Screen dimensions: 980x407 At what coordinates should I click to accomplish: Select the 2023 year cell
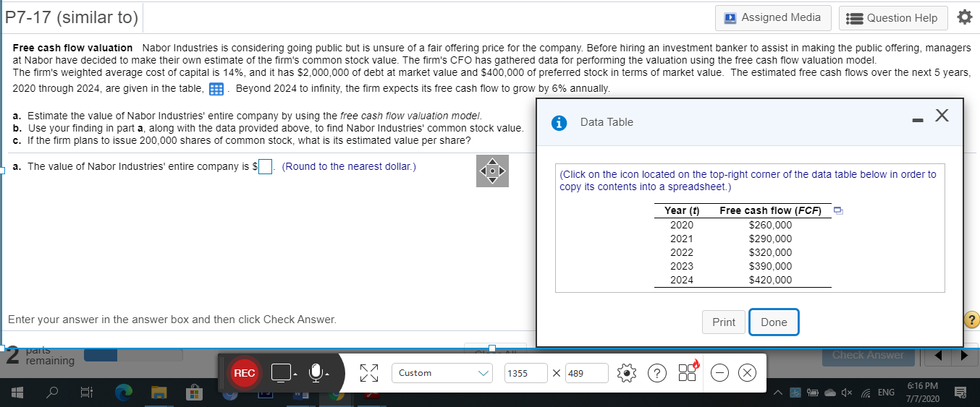point(681,266)
